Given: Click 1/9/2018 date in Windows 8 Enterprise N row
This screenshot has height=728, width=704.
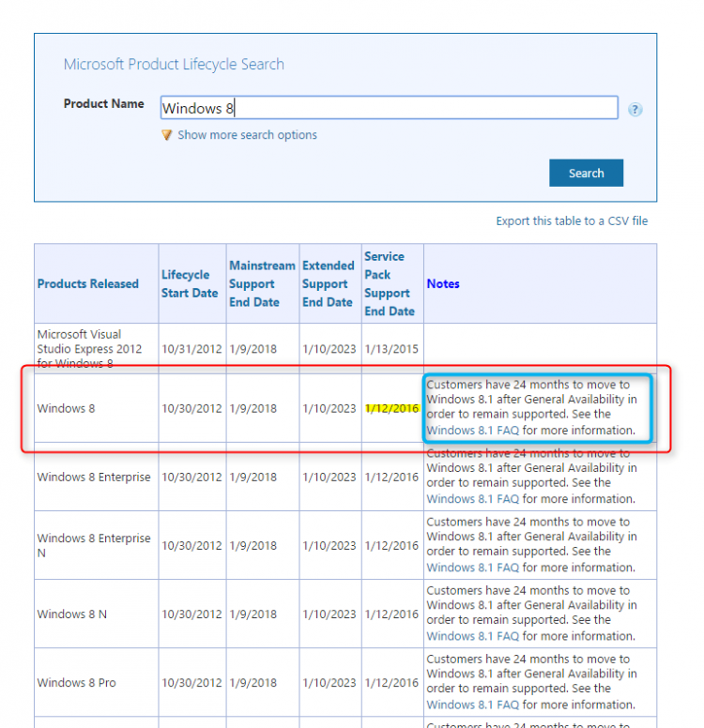Looking at the screenshot, I should coord(253,546).
